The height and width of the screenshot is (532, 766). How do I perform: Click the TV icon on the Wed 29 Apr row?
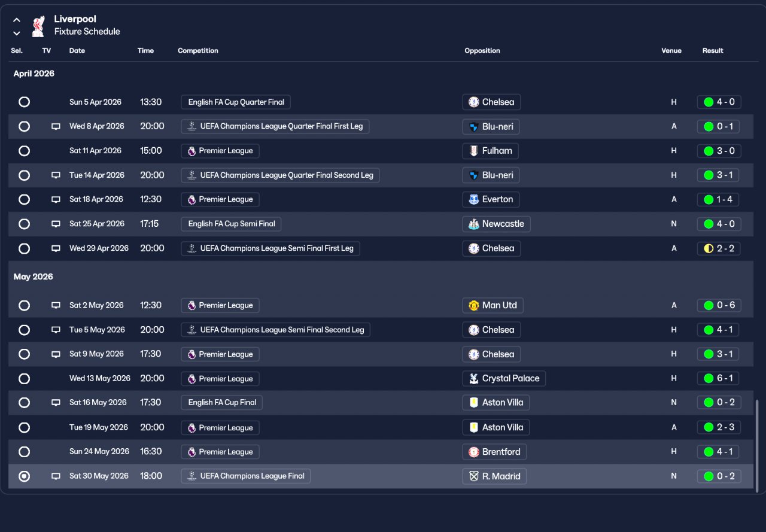(56, 248)
